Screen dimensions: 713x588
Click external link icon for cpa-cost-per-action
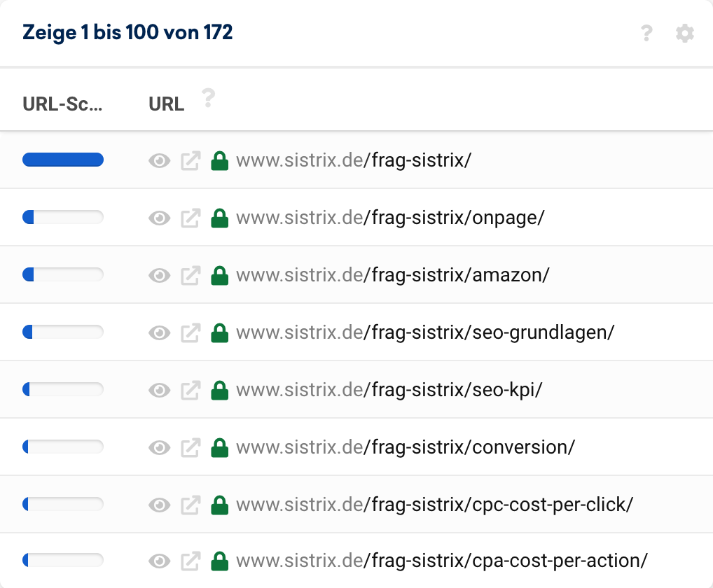coord(191,561)
